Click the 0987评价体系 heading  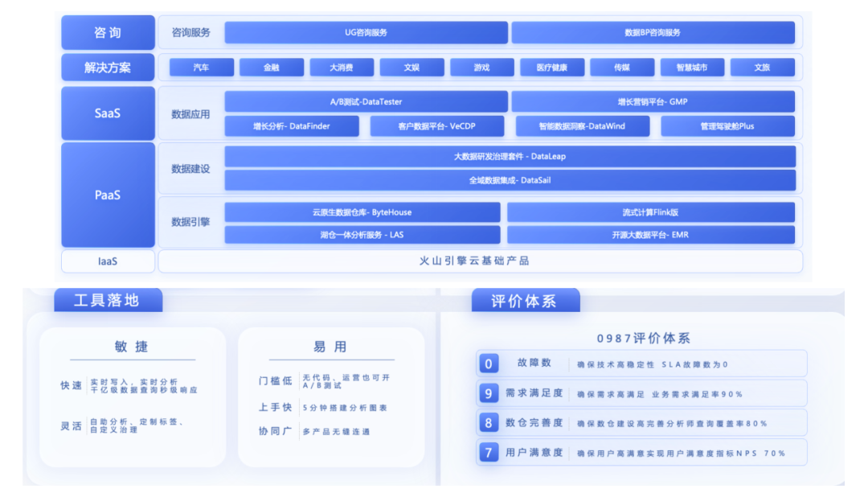click(644, 338)
